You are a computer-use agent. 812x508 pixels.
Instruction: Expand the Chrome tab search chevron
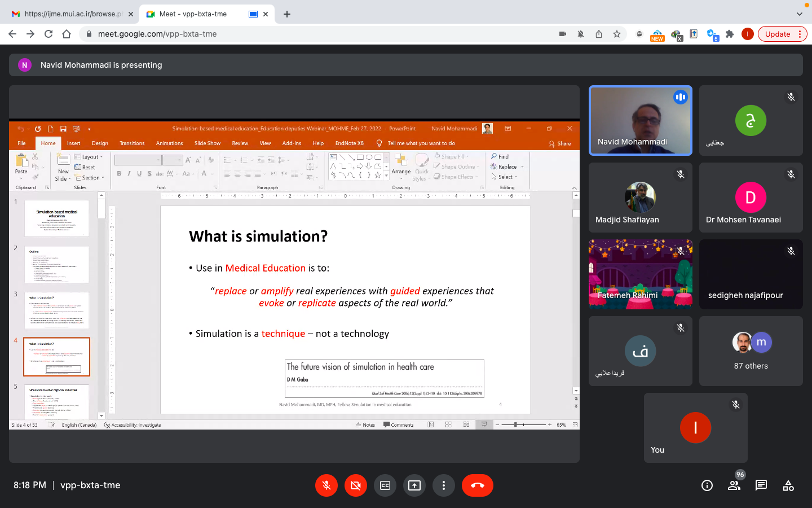click(x=799, y=14)
